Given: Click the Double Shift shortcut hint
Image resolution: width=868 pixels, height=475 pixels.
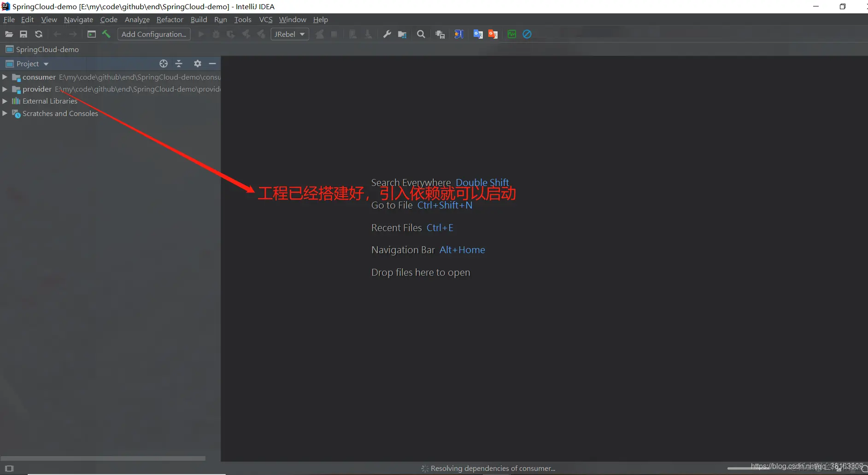Looking at the screenshot, I should pos(482,182).
